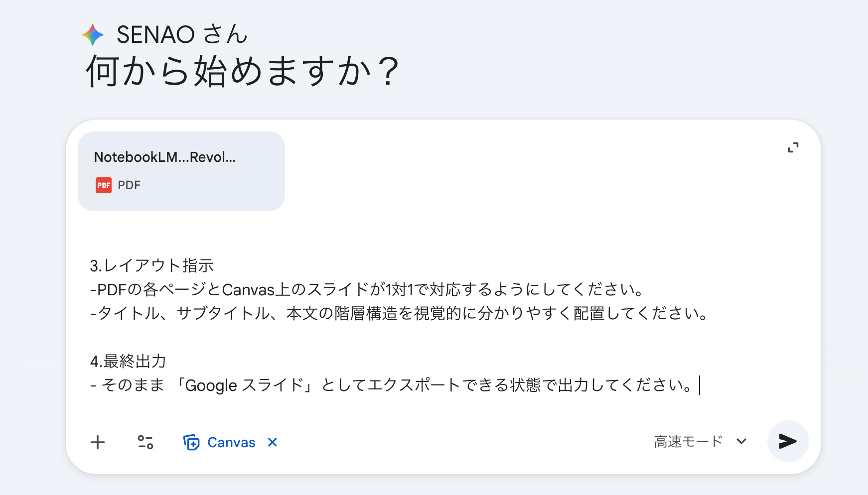The height and width of the screenshot is (495, 868).
Task: Open the plus add-files menu
Action: pos(98,442)
